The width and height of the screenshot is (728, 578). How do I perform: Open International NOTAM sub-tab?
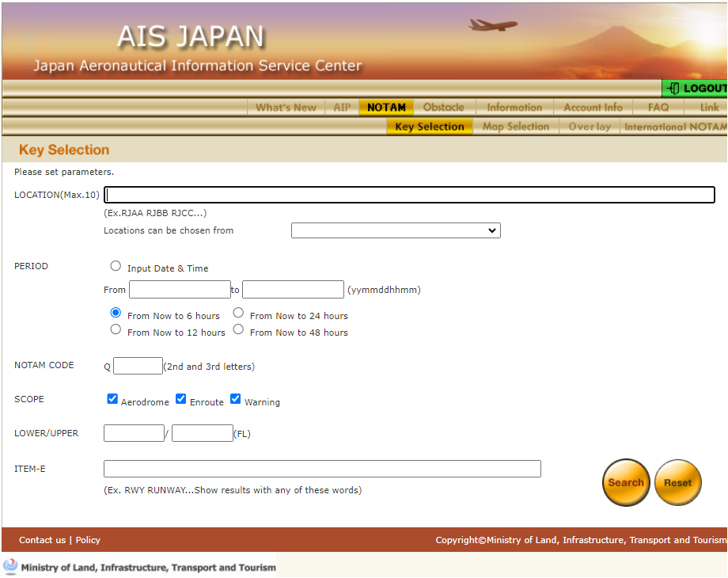click(675, 127)
